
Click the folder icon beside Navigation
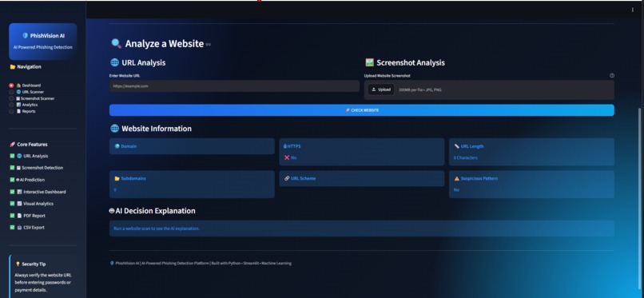(12, 67)
